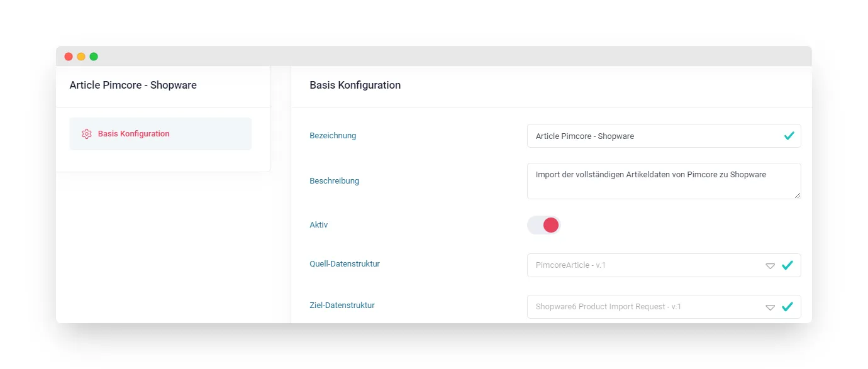Click the gear icon beside Basis Konfiguration
The height and width of the screenshot is (369, 868).
pos(87,134)
